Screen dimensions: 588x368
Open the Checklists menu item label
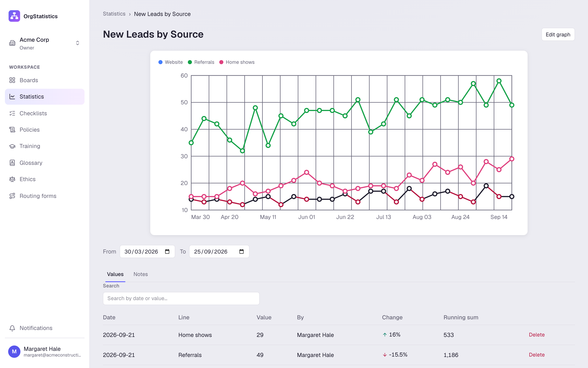point(33,113)
